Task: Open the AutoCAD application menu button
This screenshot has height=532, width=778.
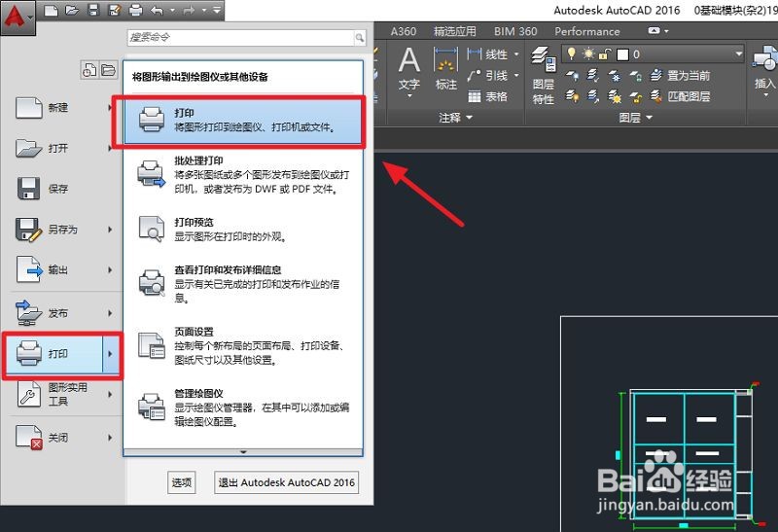Action: 18,18
